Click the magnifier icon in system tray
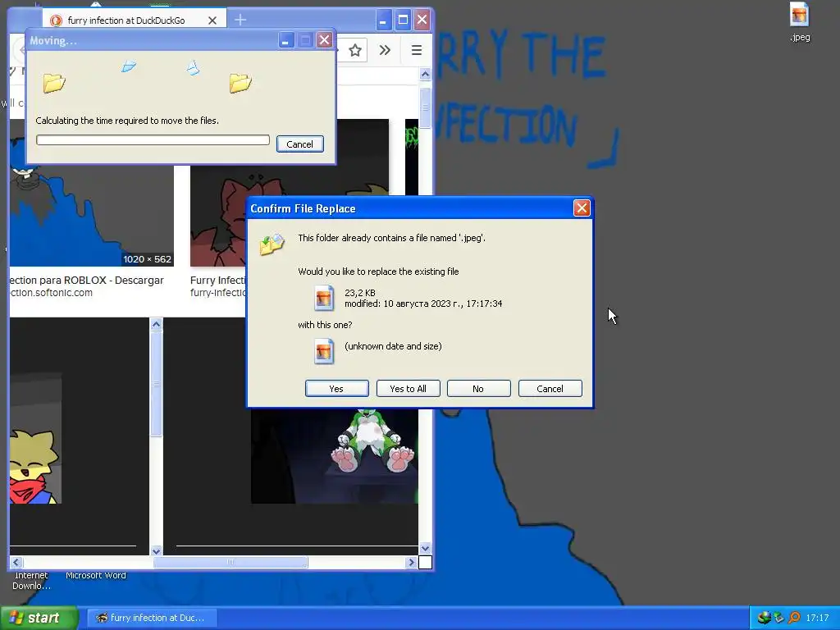Image resolution: width=840 pixels, height=630 pixels. (x=794, y=618)
